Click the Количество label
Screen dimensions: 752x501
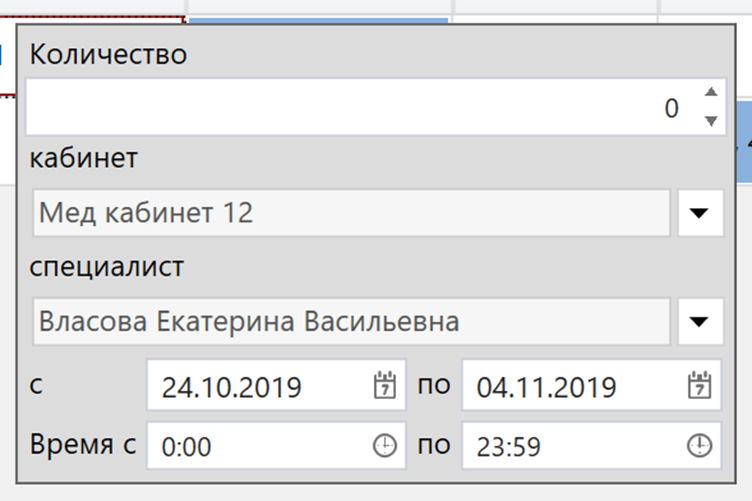109,54
